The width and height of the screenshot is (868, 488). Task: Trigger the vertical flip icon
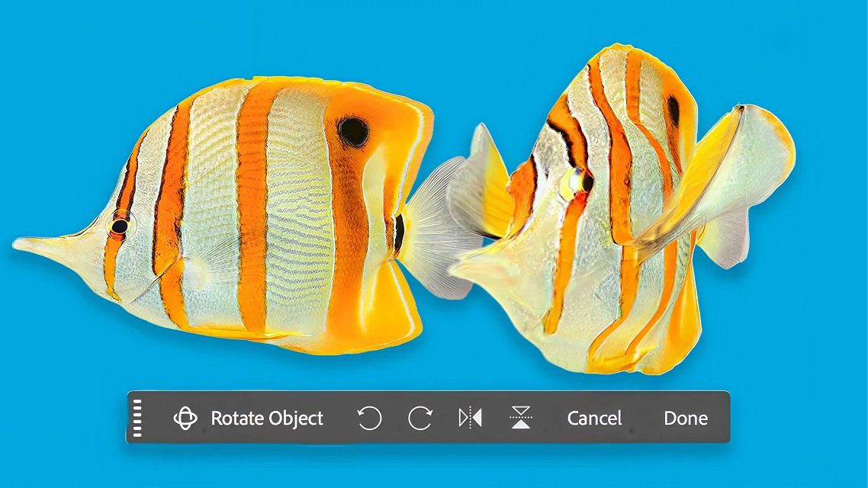point(521,418)
